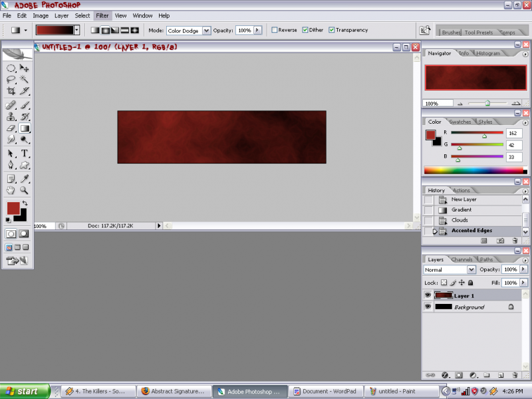Switch to Quick Mask mode

click(x=24, y=233)
